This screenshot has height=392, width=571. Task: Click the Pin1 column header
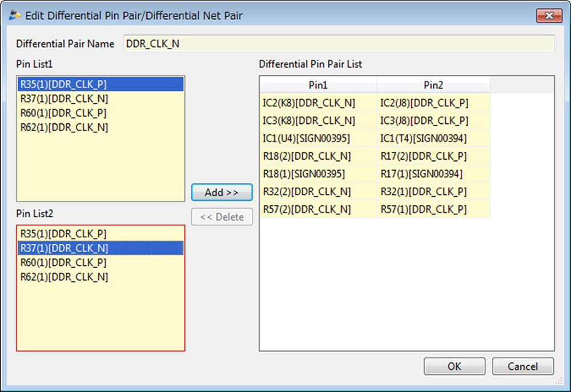tap(318, 85)
